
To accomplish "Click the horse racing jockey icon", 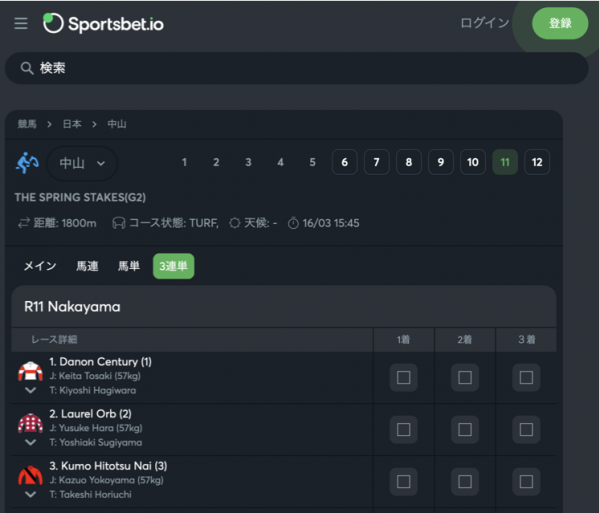I will pos(27,162).
